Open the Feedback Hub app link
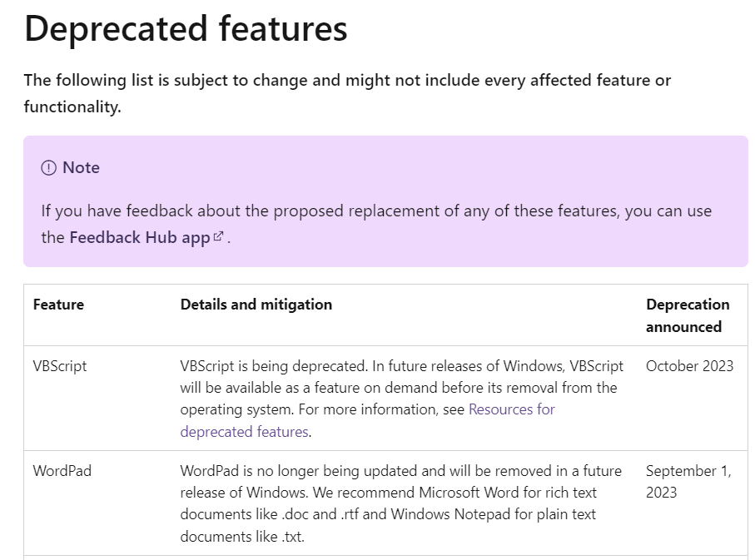755x560 pixels. coord(140,237)
